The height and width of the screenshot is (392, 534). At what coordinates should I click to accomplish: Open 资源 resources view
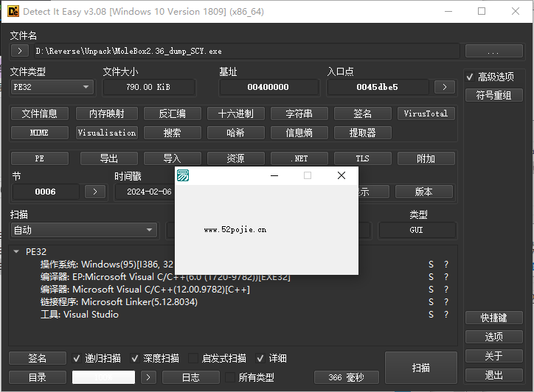click(x=236, y=158)
